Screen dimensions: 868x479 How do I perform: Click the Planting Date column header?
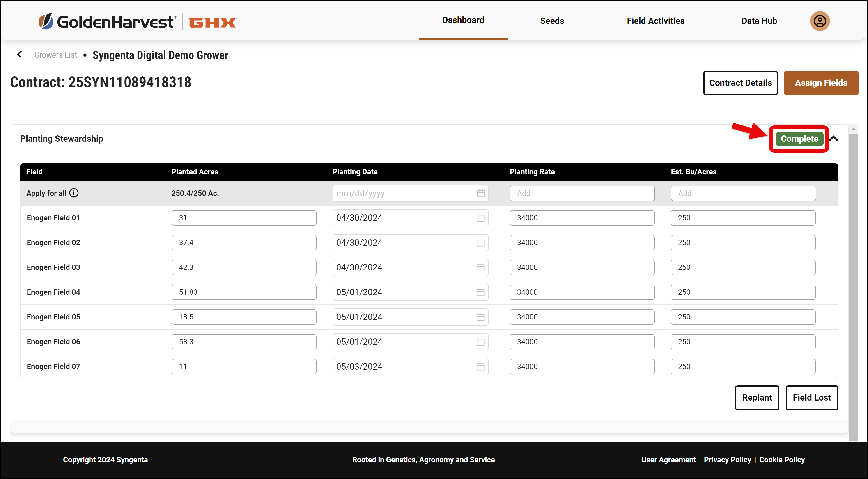coord(355,172)
